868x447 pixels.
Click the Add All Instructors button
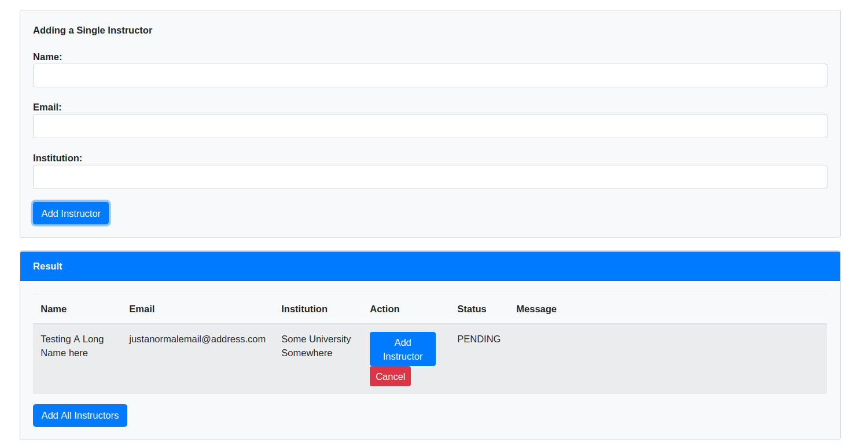80,415
